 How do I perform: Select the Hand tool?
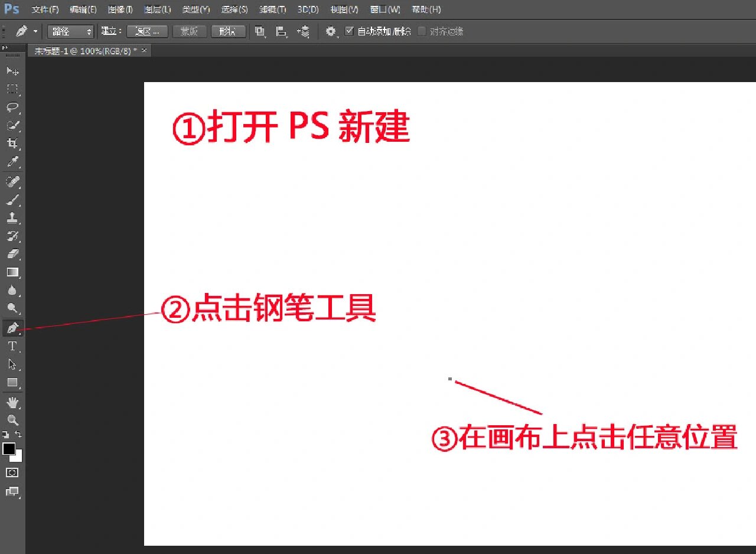12,403
